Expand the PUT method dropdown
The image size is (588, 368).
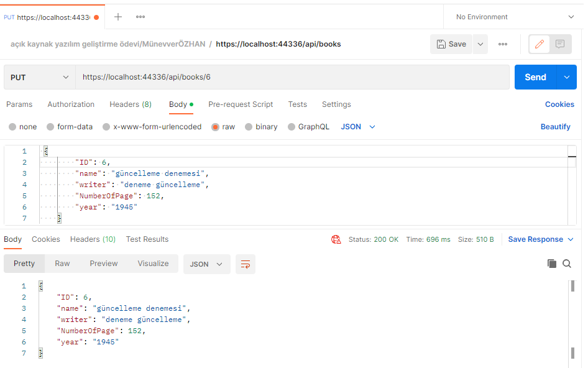pyautogui.click(x=39, y=77)
